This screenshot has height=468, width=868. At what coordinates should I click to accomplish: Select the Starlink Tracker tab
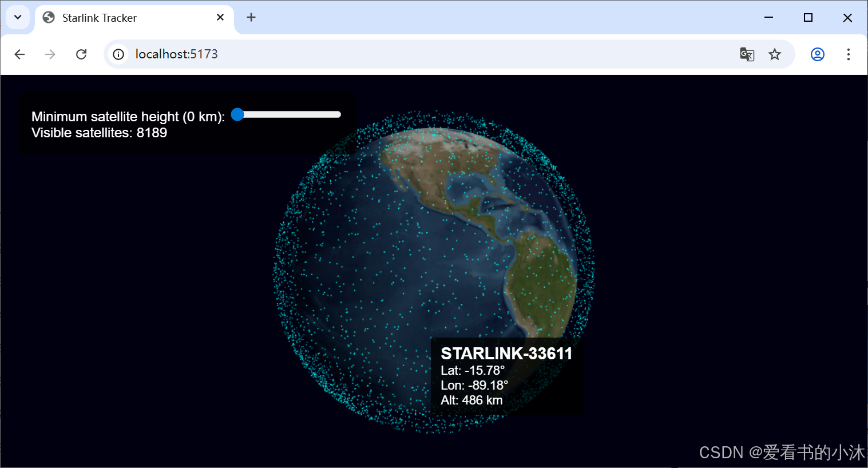pyautogui.click(x=134, y=18)
